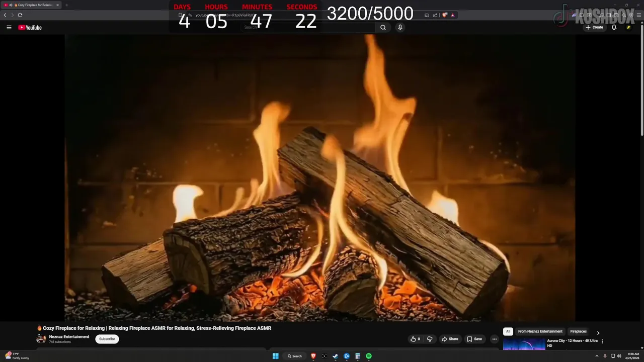Select the Cozy Fireplace for Relaxing tab
Screen dimensions: 644x362
(31, 5)
